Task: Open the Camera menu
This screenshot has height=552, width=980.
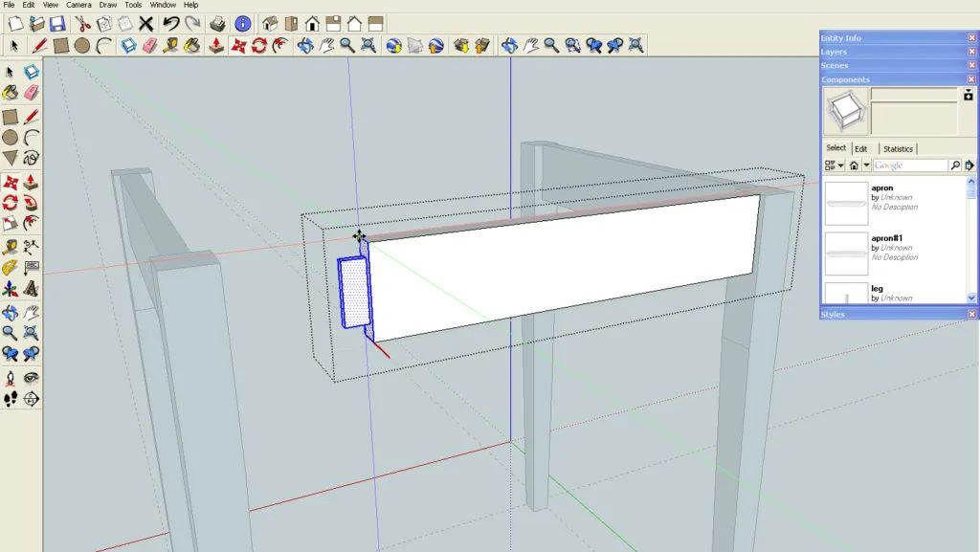Action: 78,5
